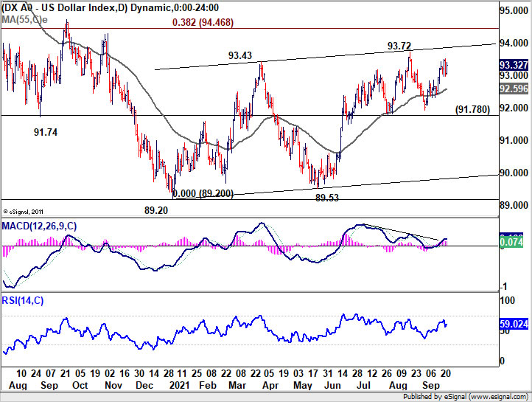Click the 'Mar' month label on time axis
The image size is (532, 402).
click(x=237, y=386)
